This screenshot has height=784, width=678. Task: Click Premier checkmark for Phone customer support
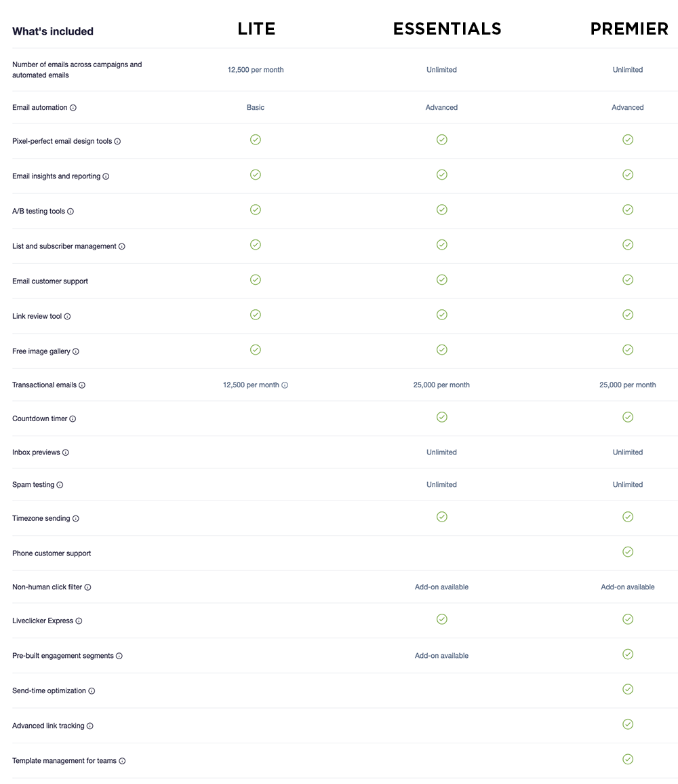[628, 551]
